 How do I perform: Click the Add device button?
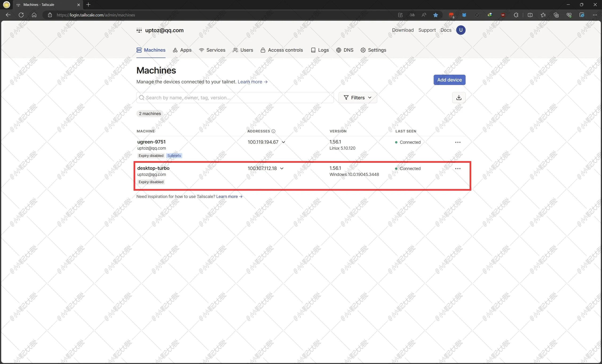click(x=449, y=80)
